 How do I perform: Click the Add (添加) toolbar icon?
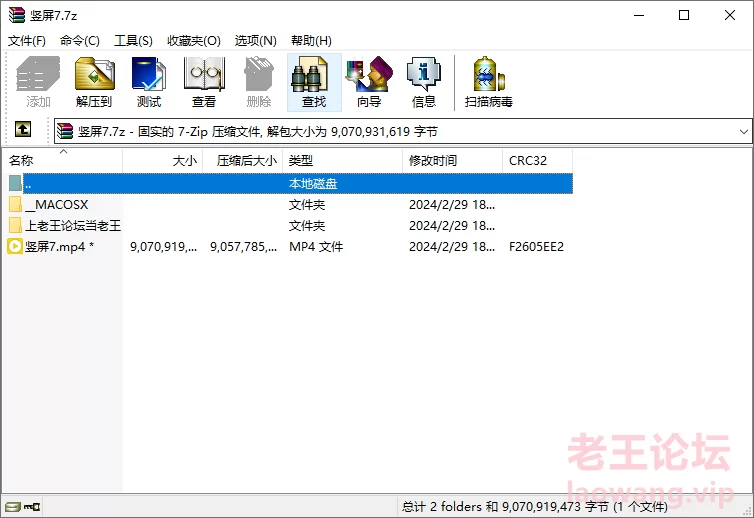[38, 82]
